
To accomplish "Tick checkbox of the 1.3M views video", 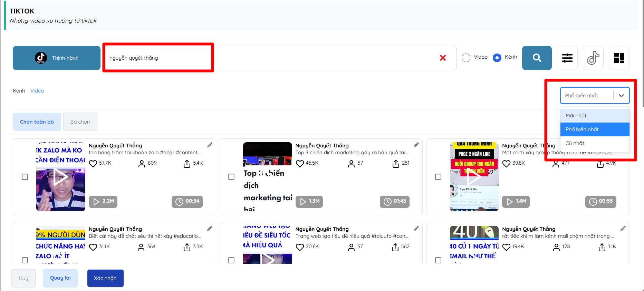I will tap(231, 177).
